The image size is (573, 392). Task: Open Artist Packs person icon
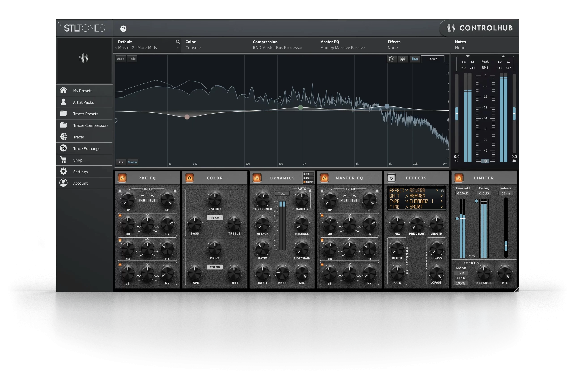(x=63, y=102)
